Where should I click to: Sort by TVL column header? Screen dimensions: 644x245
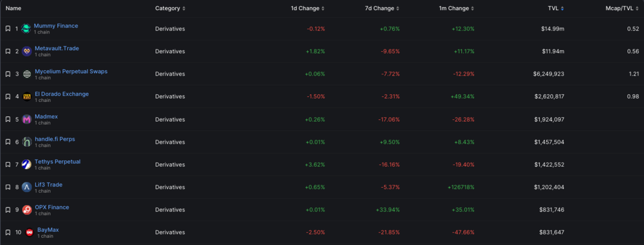tap(556, 8)
